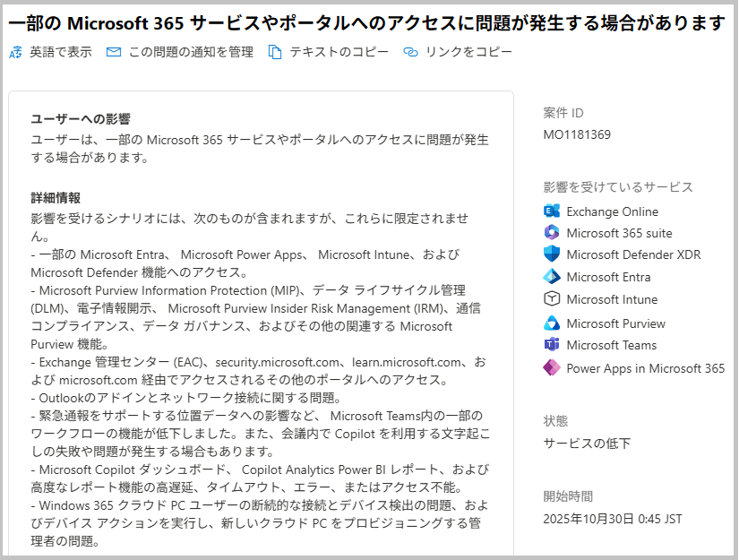Select the Exchange Online service name
Image resolution: width=739 pixels, height=560 pixels.
[612, 211]
